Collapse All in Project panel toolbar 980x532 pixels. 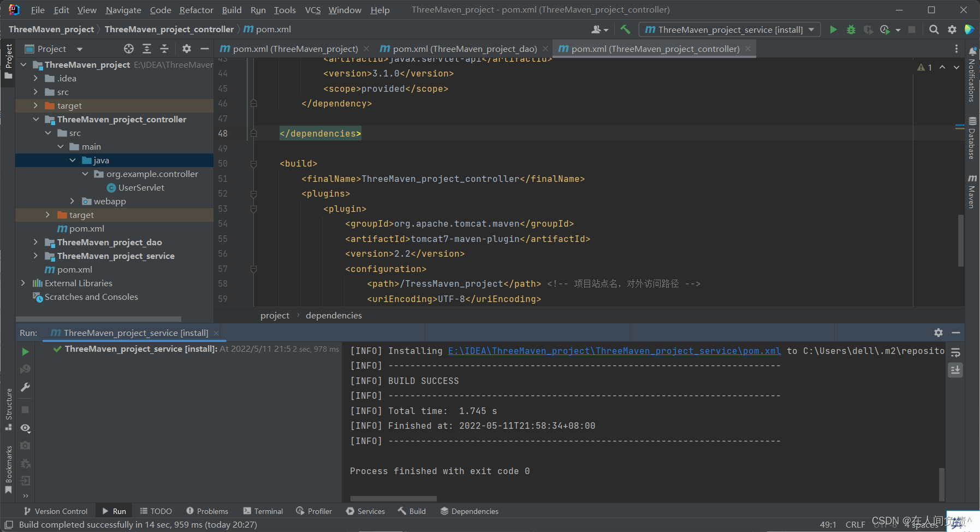[164, 49]
